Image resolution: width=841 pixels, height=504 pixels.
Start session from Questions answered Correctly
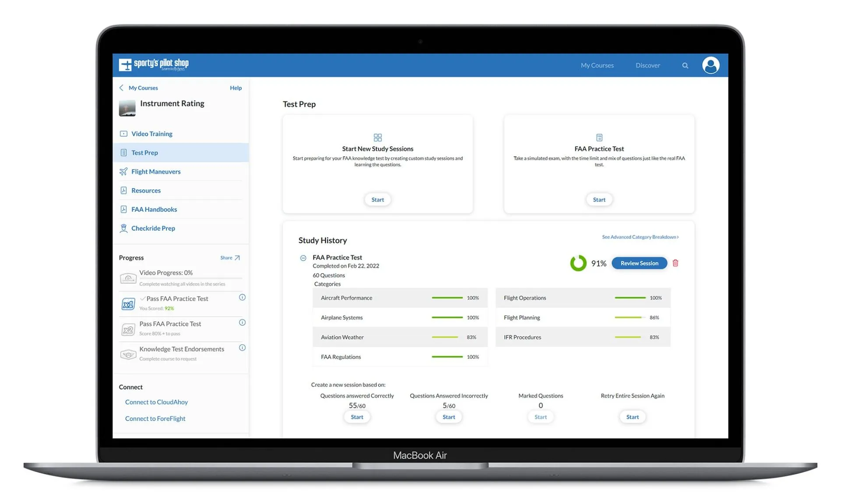tap(357, 417)
